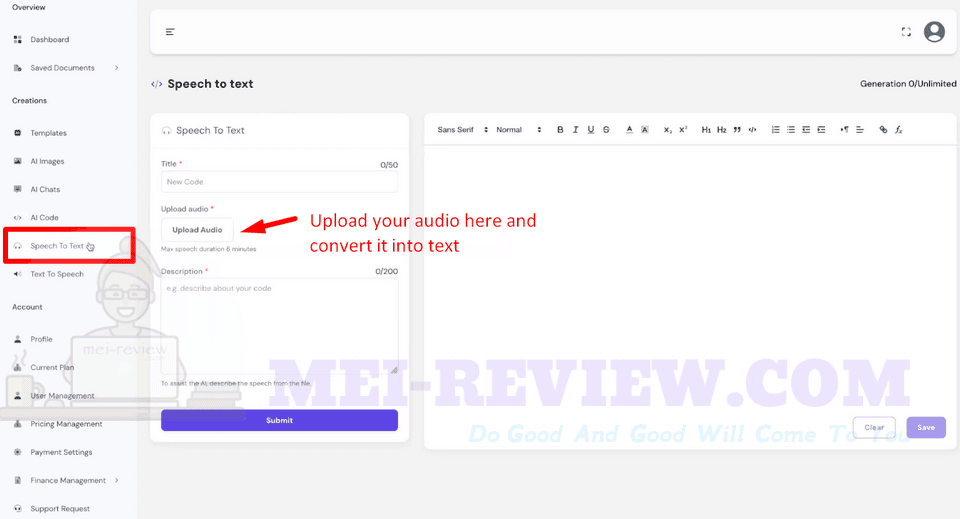This screenshot has width=960, height=519.
Task: Open the text alignment options
Action: [860, 130]
